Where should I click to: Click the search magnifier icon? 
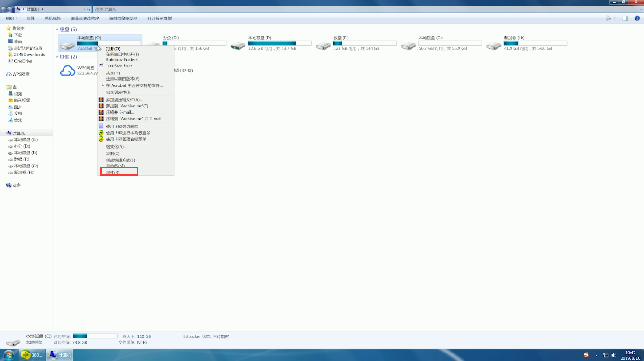pos(641,9)
